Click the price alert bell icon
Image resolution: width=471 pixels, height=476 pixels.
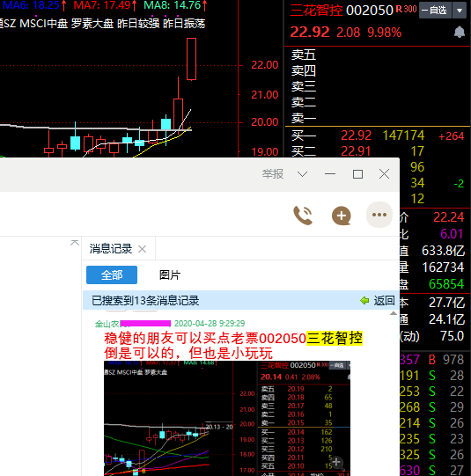click(x=460, y=32)
